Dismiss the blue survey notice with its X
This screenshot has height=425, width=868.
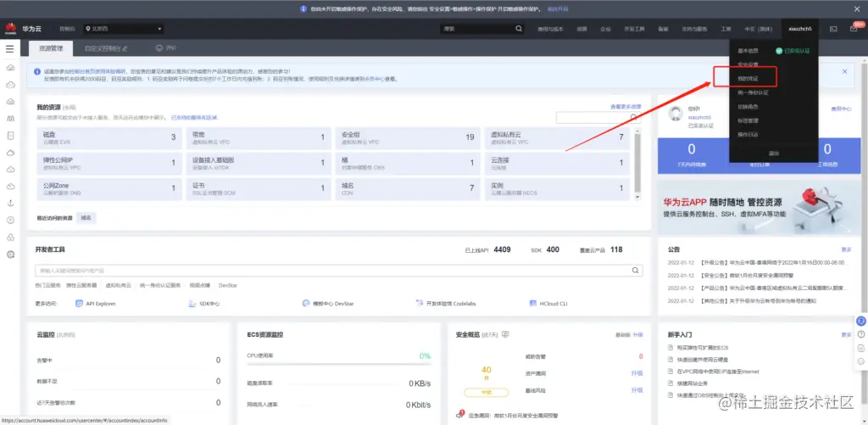click(x=845, y=71)
